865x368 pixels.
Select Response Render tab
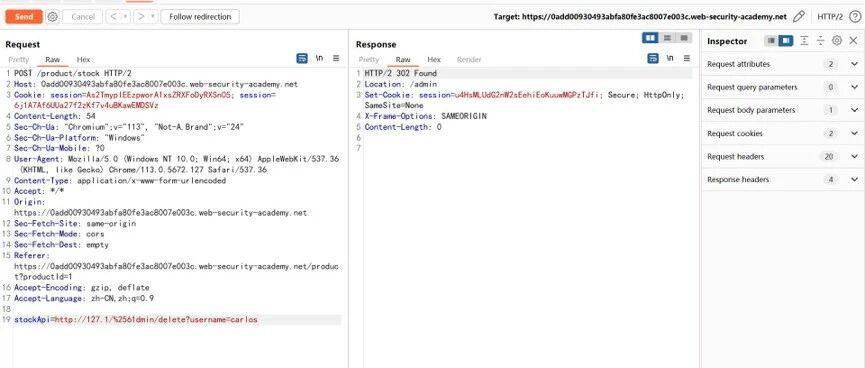[x=469, y=60]
